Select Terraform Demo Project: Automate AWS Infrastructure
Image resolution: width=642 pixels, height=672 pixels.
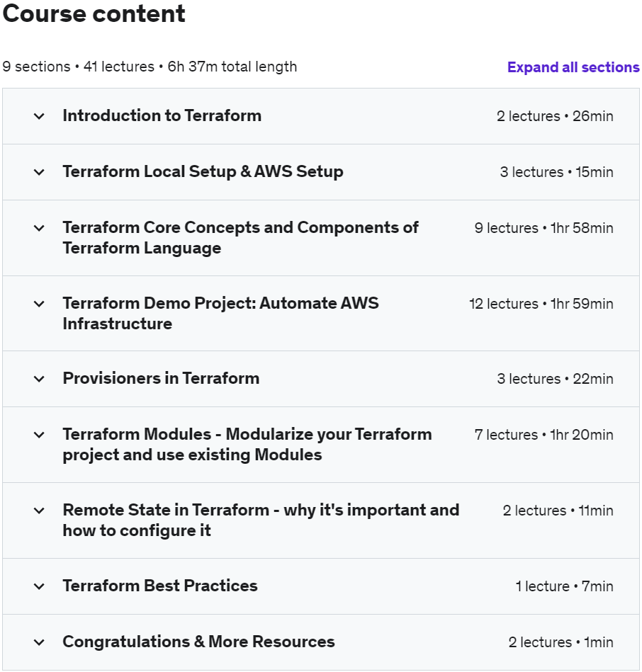point(221,313)
